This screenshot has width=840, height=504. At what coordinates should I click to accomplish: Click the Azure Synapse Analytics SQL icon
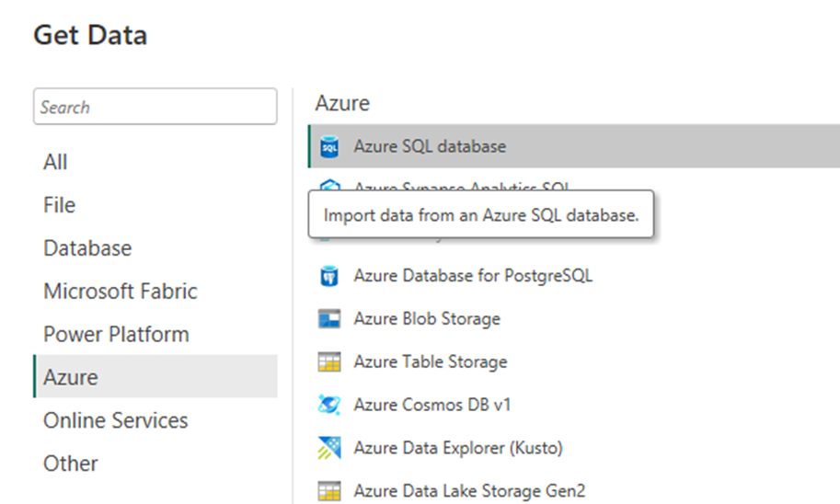328,187
